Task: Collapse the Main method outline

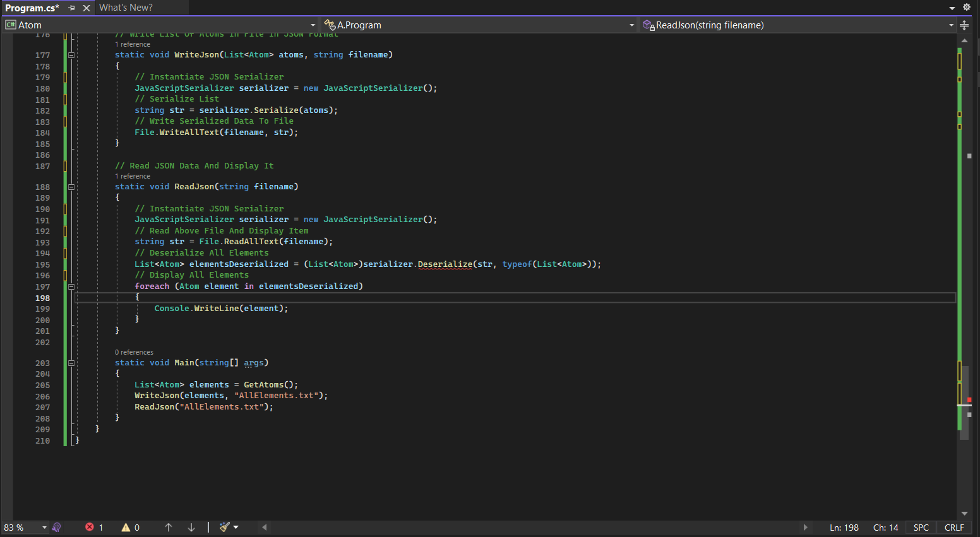Action: (x=71, y=363)
